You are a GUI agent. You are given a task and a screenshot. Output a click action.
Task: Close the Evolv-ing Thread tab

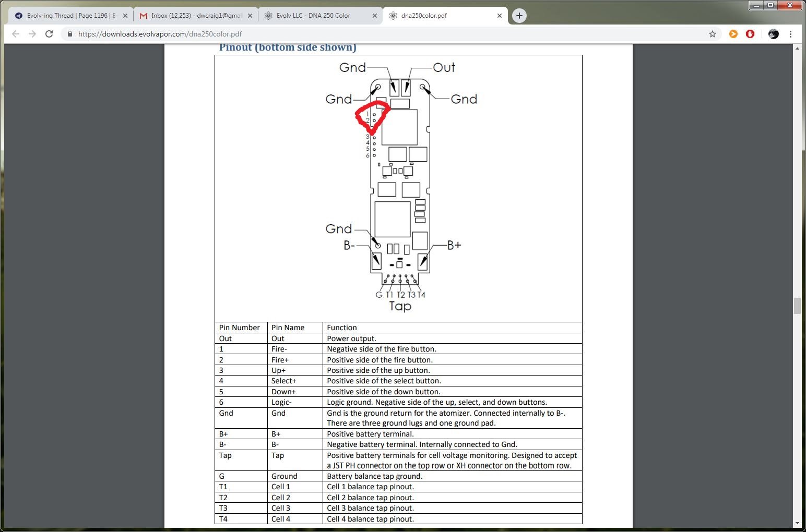125,16
